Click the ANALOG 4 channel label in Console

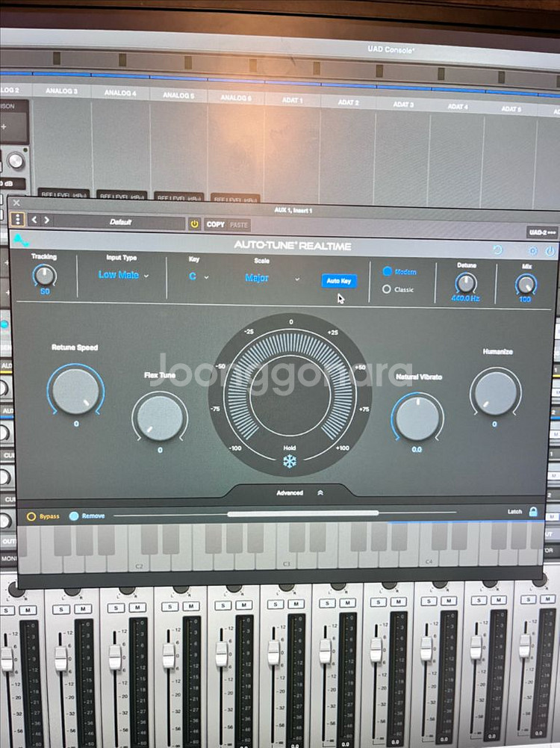(120, 93)
